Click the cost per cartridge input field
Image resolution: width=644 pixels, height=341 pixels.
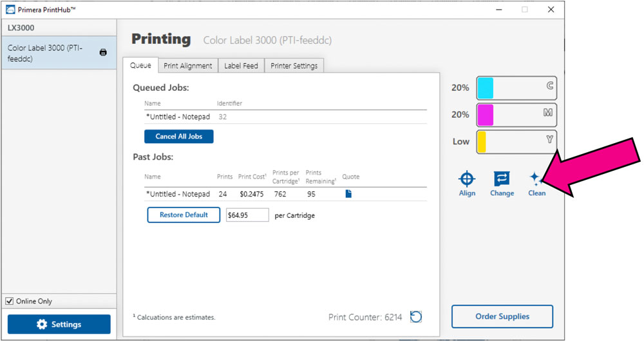click(x=247, y=215)
